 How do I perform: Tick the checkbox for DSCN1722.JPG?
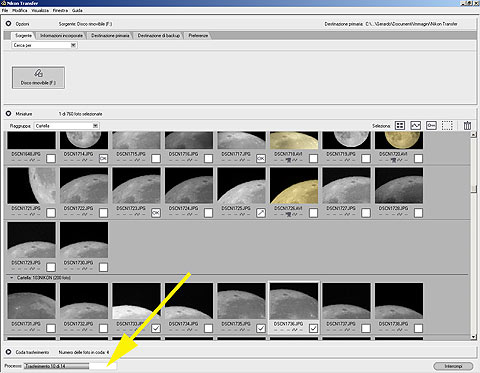click(x=103, y=213)
